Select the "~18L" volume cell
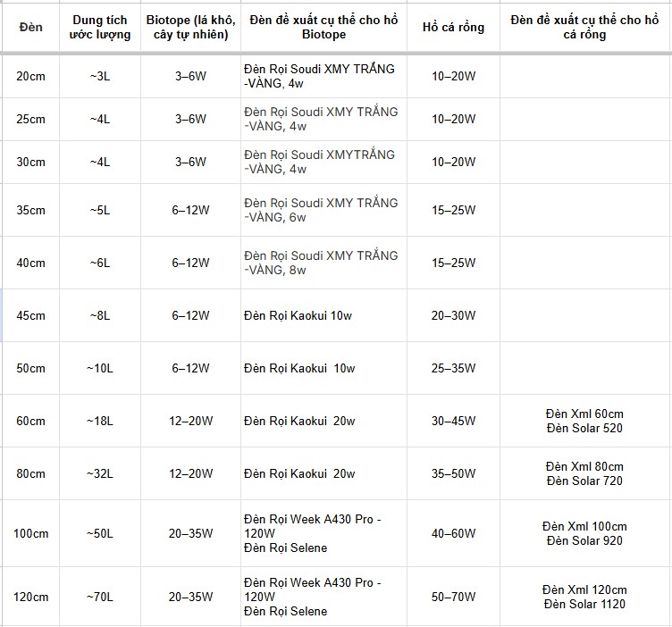The image size is (672, 627). (x=99, y=421)
